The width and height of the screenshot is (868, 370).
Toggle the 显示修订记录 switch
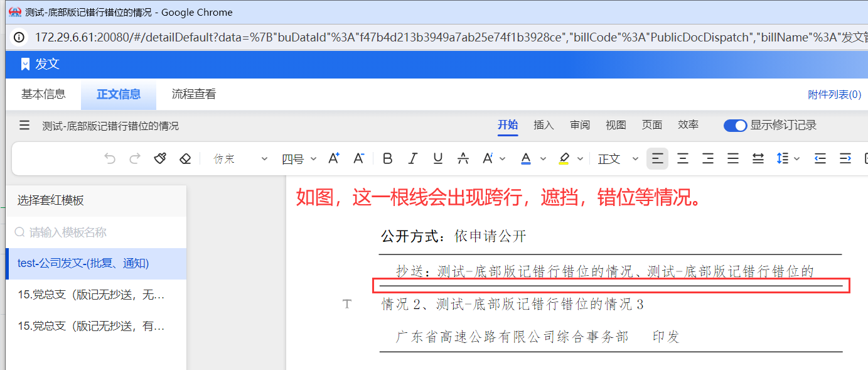[x=735, y=126]
